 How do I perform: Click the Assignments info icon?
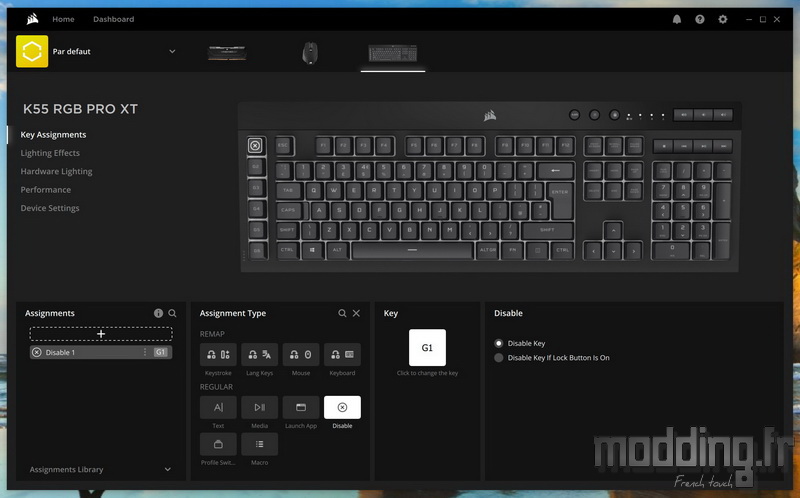pyautogui.click(x=158, y=313)
